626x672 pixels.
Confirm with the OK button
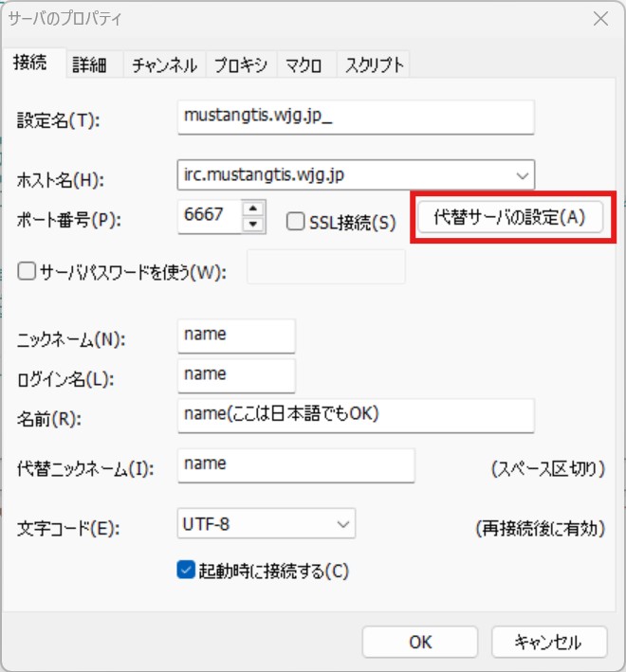(420, 642)
